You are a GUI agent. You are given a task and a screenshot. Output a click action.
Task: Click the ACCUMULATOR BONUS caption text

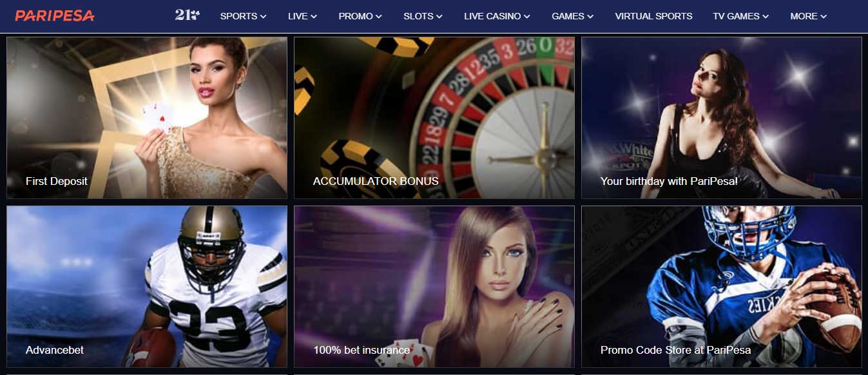pos(376,181)
